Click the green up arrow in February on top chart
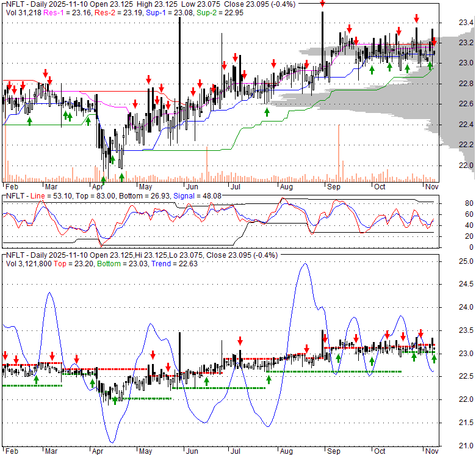Screen dimensions: 476x455 pos(29,121)
